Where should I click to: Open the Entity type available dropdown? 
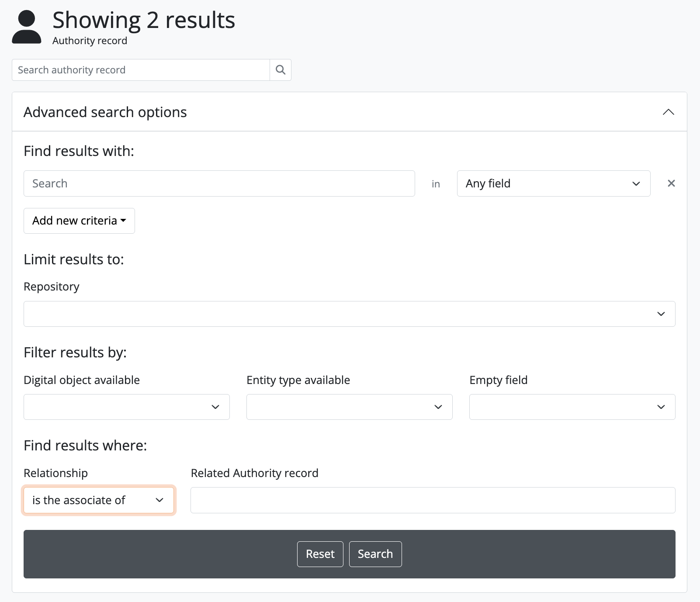click(x=349, y=407)
